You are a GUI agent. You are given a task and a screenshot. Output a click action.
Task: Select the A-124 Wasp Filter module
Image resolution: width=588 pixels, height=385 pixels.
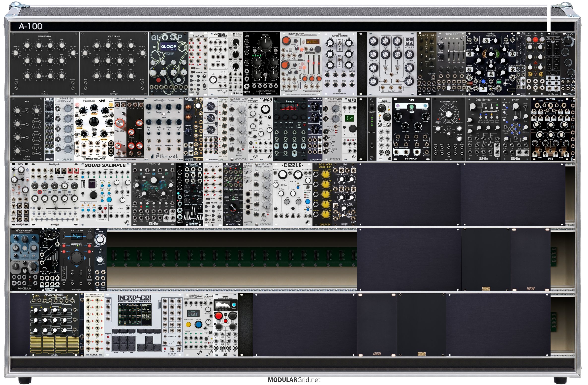322,194
